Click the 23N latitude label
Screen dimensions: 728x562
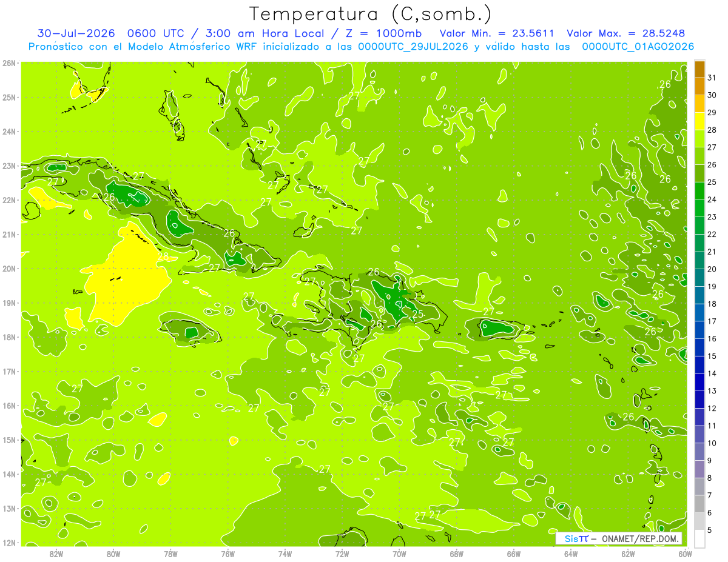point(8,166)
